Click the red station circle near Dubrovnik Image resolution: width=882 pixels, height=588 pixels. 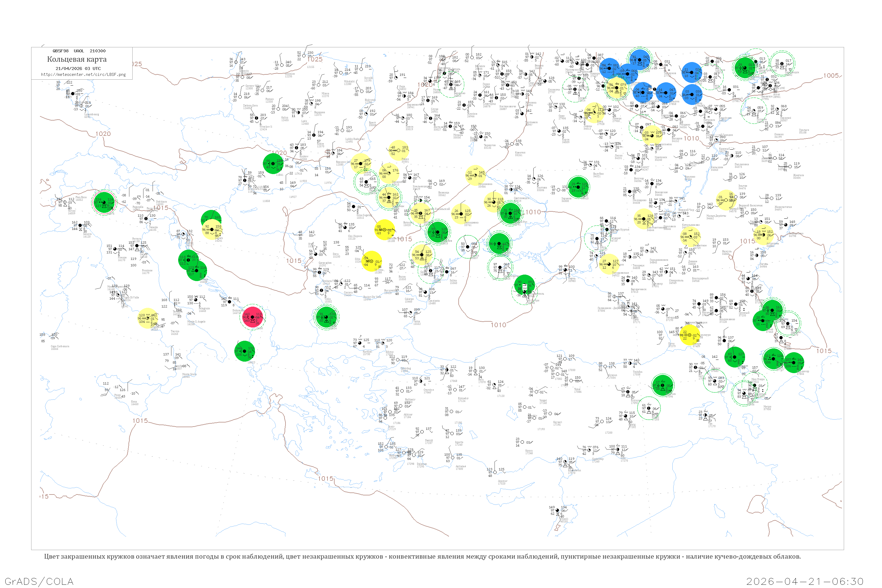(253, 317)
